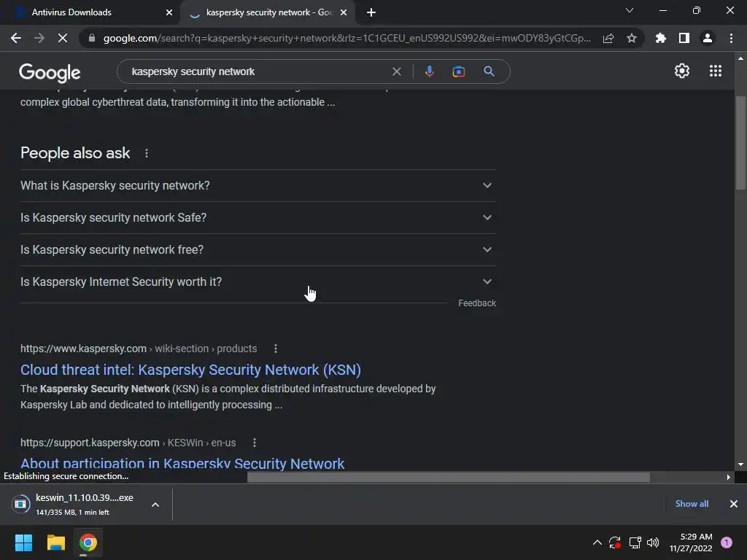Open the Chrome profile icon
747x560 pixels.
[x=708, y=38]
